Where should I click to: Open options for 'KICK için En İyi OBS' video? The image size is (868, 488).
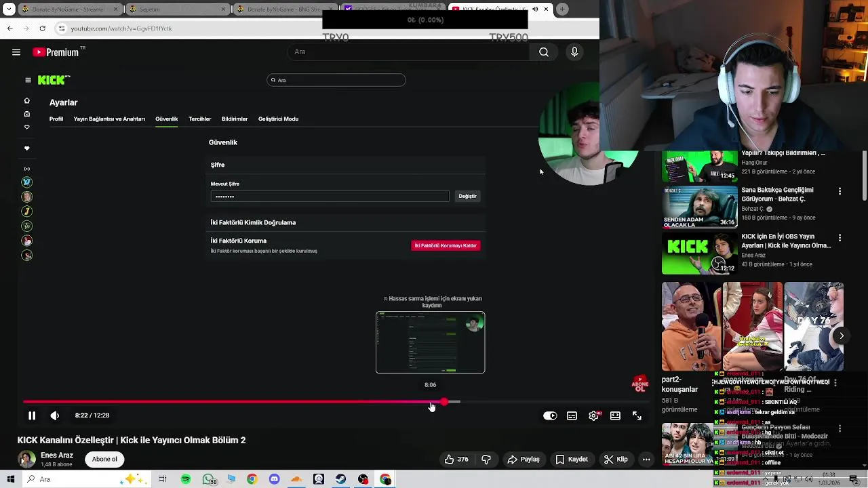click(840, 238)
